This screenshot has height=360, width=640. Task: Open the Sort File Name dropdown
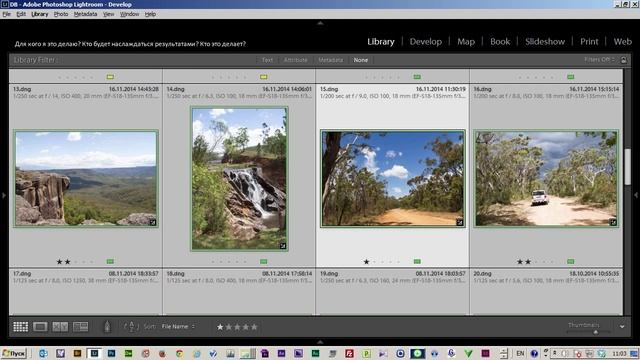178,327
